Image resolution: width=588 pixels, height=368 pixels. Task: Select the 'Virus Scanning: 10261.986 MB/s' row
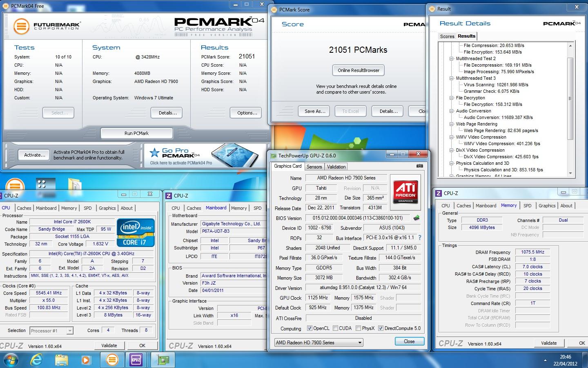pos(496,85)
